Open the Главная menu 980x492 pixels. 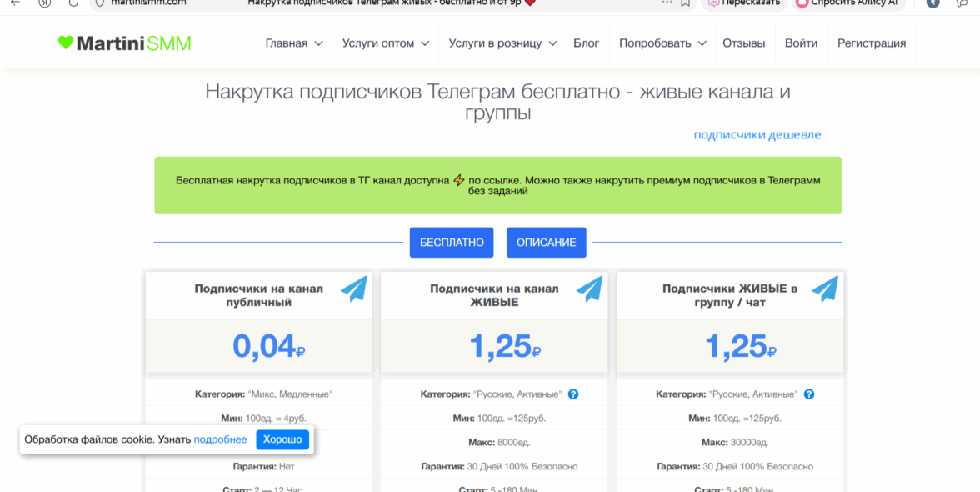(x=293, y=43)
